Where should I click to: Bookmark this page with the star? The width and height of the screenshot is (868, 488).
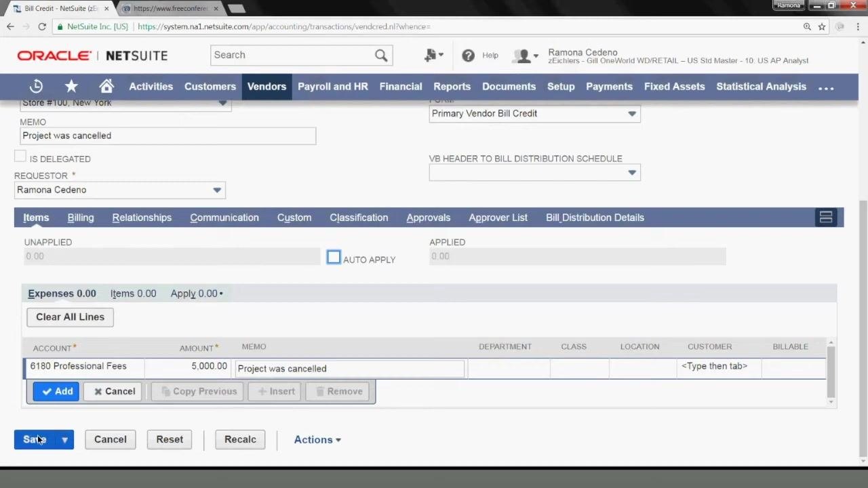click(822, 26)
